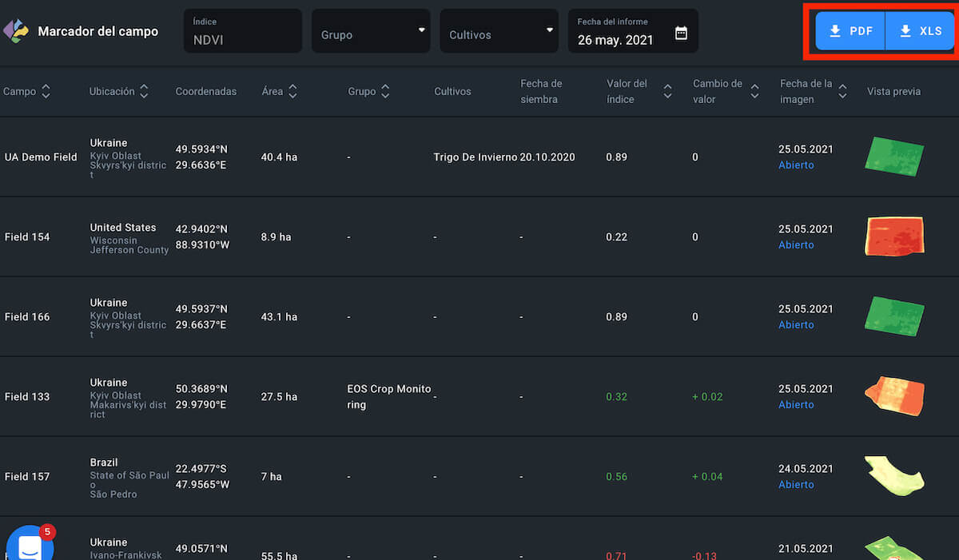Open Abierto link for Field 157

pos(796,485)
